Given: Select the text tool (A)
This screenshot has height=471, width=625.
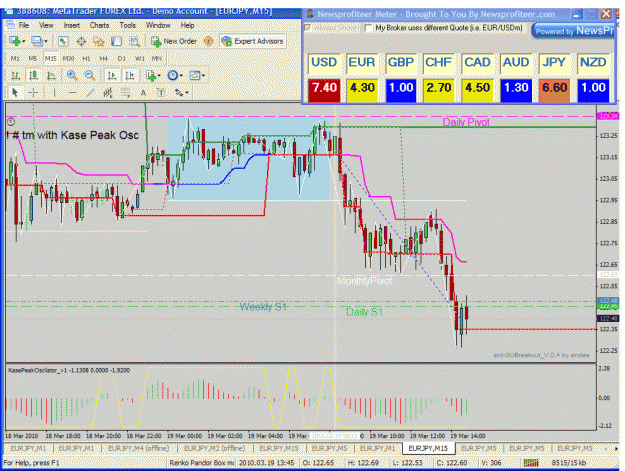Looking at the screenshot, I should [143, 93].
